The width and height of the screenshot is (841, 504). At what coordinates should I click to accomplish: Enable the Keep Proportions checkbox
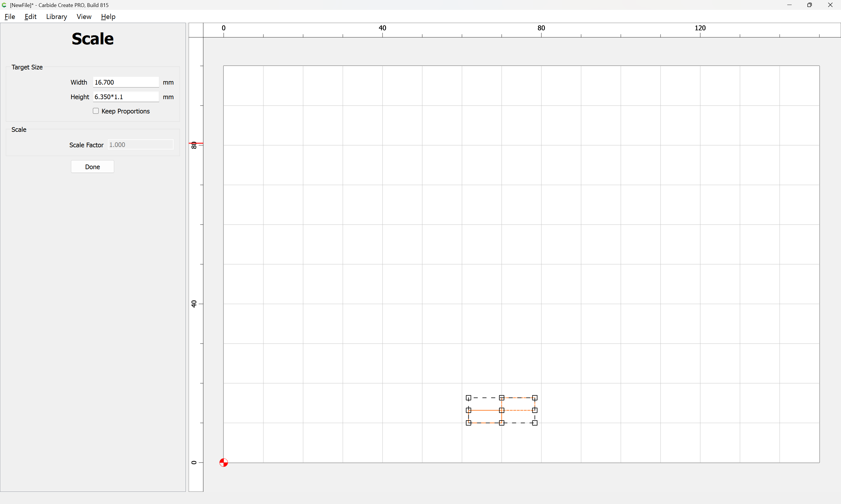[x=96, y=111]
